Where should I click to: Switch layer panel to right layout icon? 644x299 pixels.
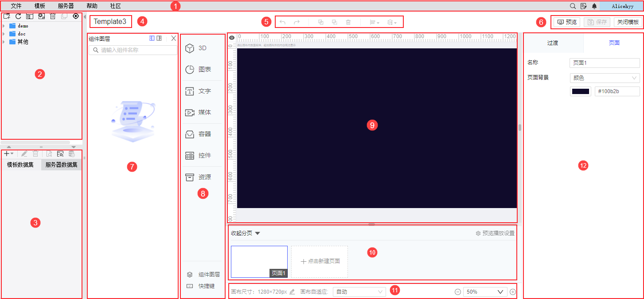pos(159,39)
